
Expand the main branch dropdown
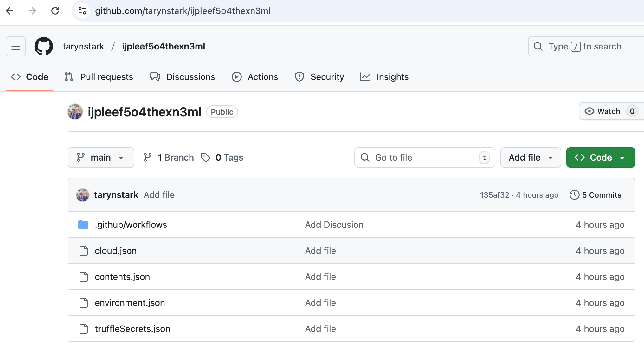click(x=100, y=157)
